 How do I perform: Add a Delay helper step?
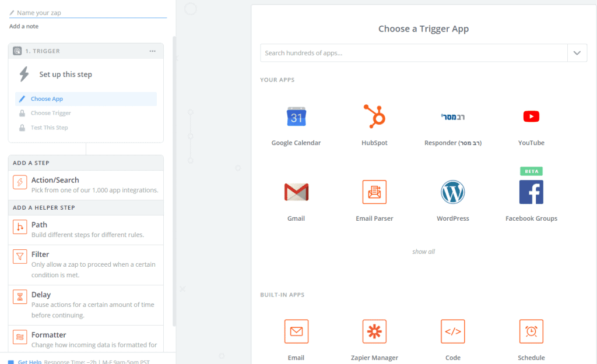click(86, 305)
